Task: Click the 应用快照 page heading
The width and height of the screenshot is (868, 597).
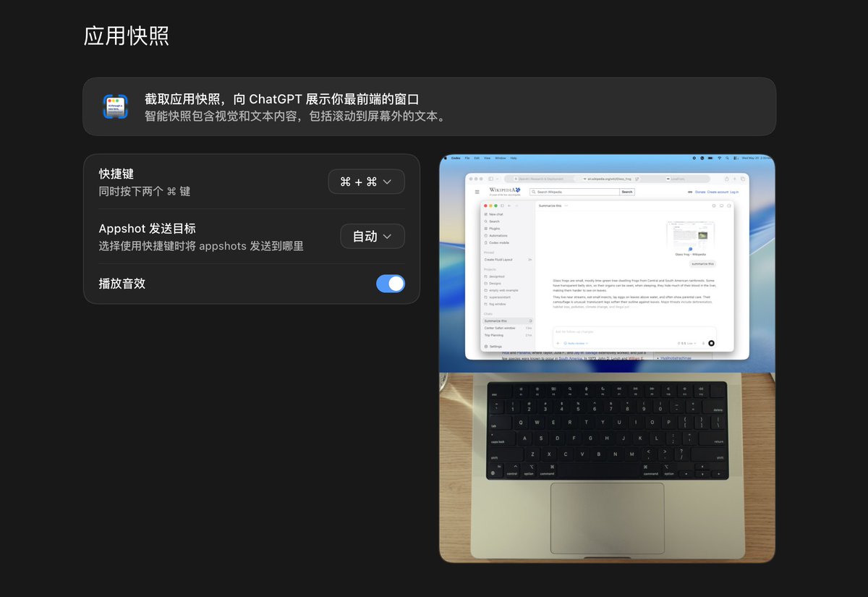Action: coord(127,36)
